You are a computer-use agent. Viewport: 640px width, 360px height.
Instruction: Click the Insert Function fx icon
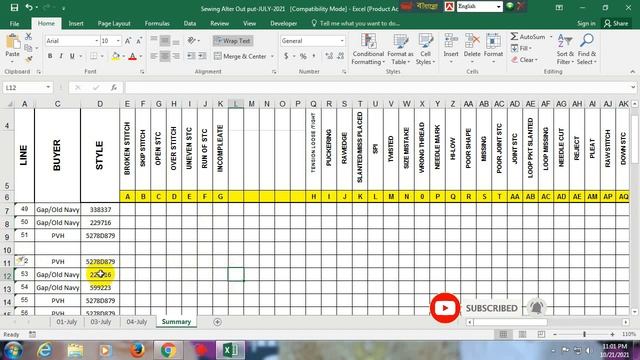(114, 87)
